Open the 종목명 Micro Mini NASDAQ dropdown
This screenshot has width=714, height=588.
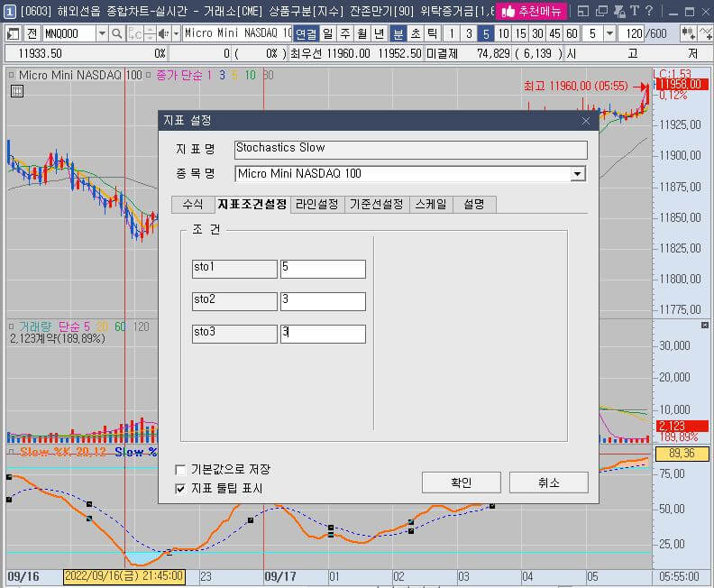point(577,174)
